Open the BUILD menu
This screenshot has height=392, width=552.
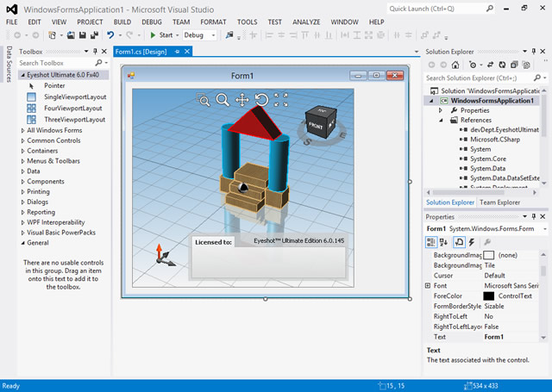pyautogui.click(x=122, y=22)
